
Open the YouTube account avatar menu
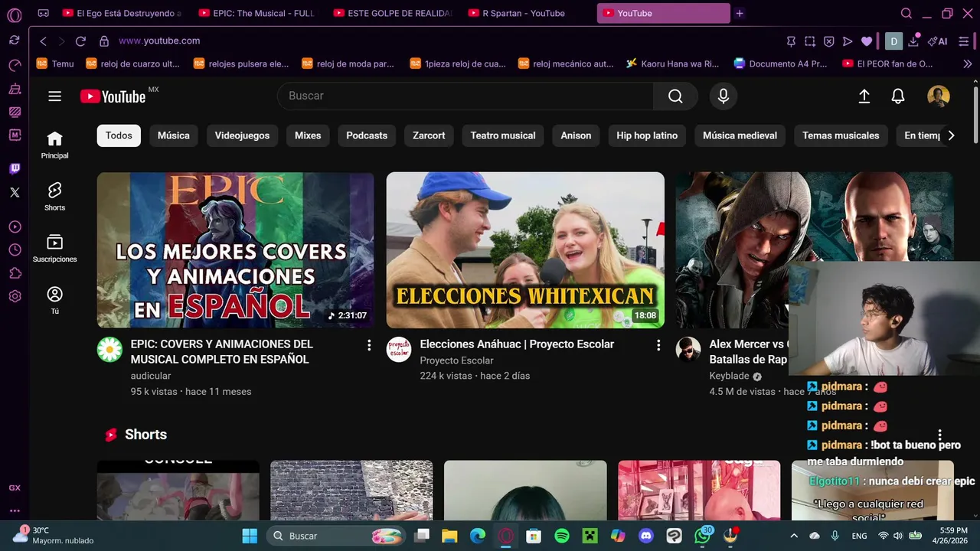pos(939,96)
